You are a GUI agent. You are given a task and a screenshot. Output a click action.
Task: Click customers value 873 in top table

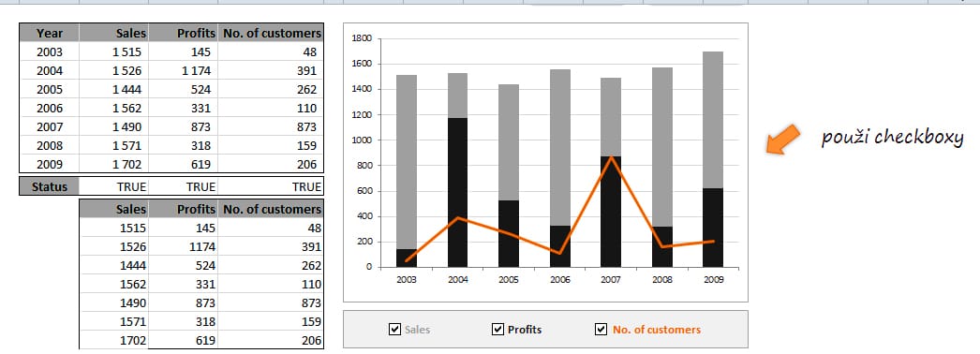coord(271,126)
